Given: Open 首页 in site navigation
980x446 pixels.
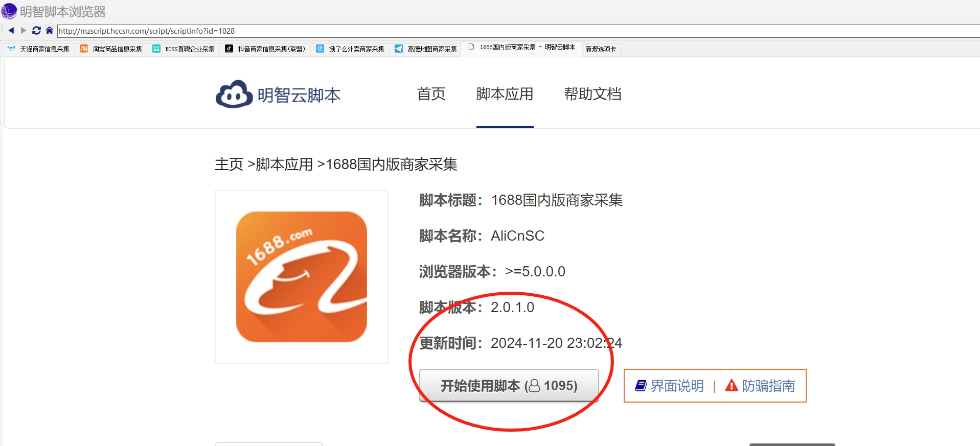Looking at the screenshot, I should [x=431, y=94].
